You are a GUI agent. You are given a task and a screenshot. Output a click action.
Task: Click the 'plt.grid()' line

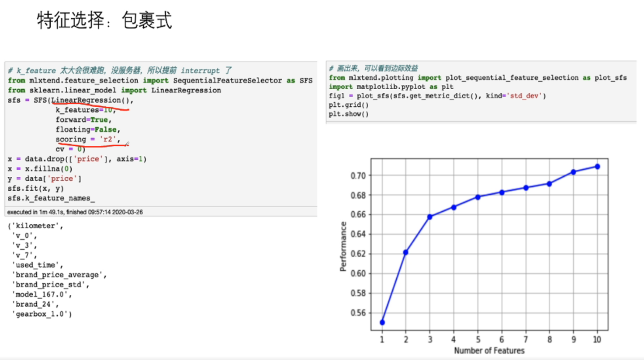pos(349,105)
